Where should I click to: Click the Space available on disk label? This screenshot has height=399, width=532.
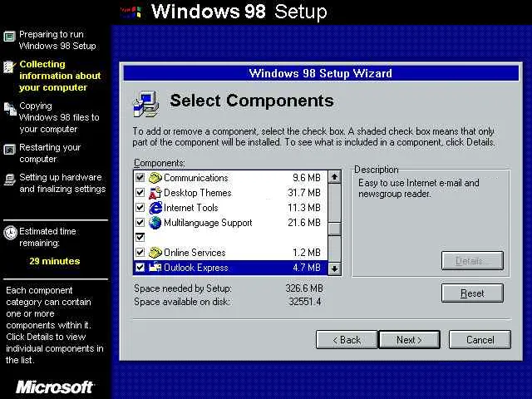[x=181, y=302]
